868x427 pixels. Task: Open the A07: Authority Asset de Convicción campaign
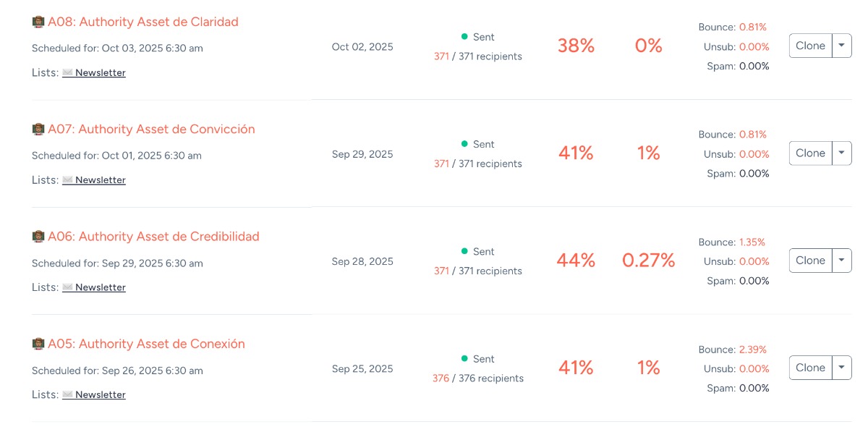tap(151, 129)
